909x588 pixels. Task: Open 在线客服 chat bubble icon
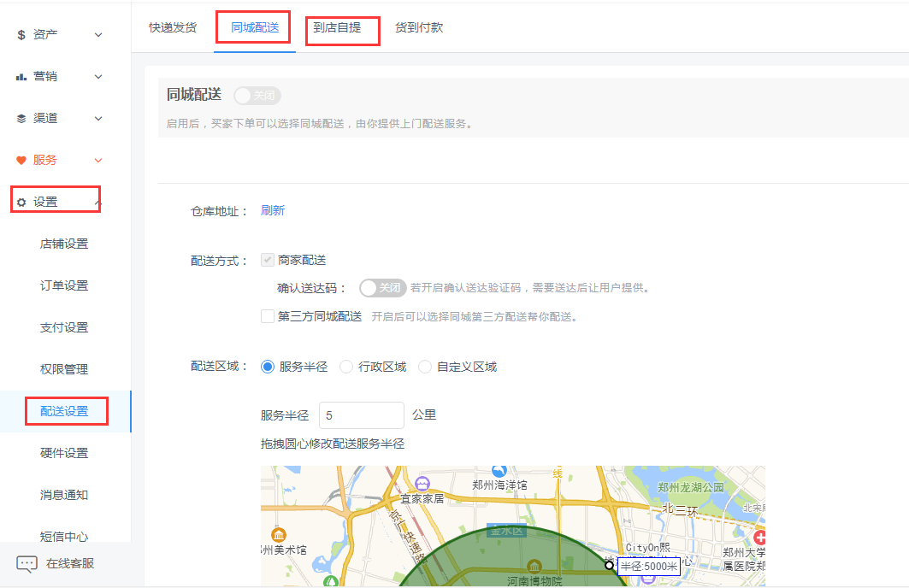point(27,564)
